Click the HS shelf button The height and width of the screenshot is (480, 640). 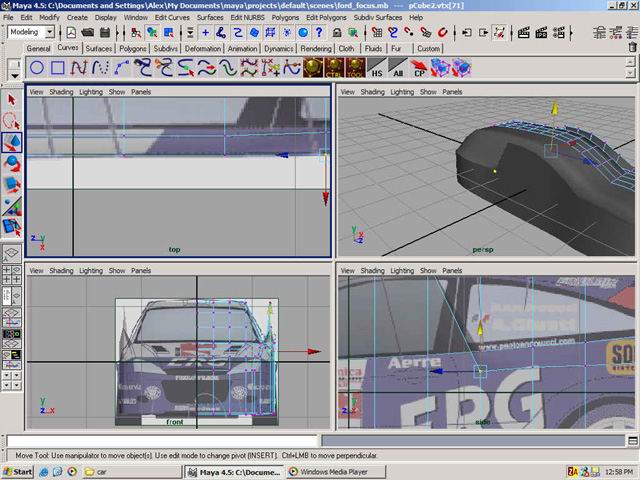(377, 68)
